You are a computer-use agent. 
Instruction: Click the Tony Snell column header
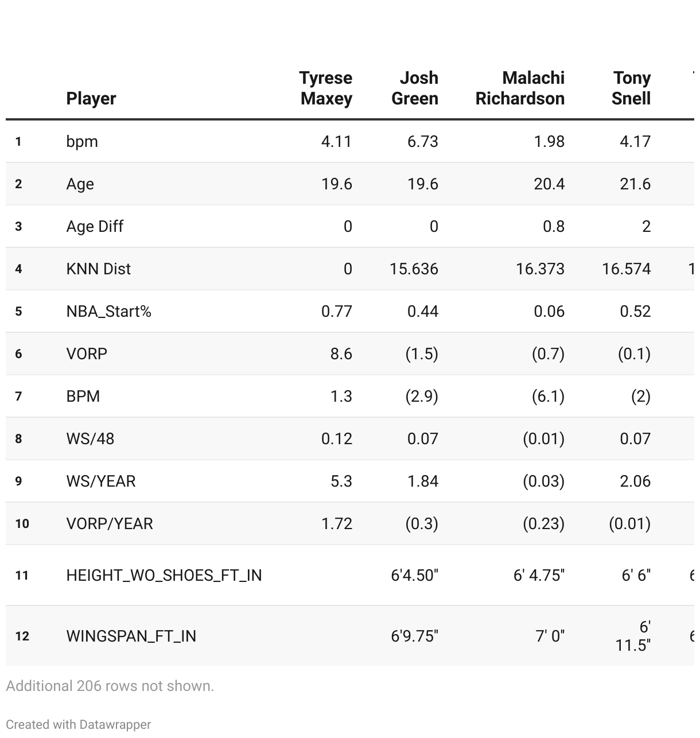pyautogui.click(x=631, y=88)
